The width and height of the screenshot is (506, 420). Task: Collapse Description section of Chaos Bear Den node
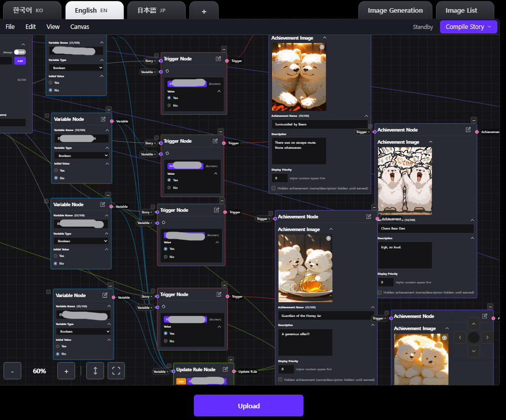pos(472,238)
